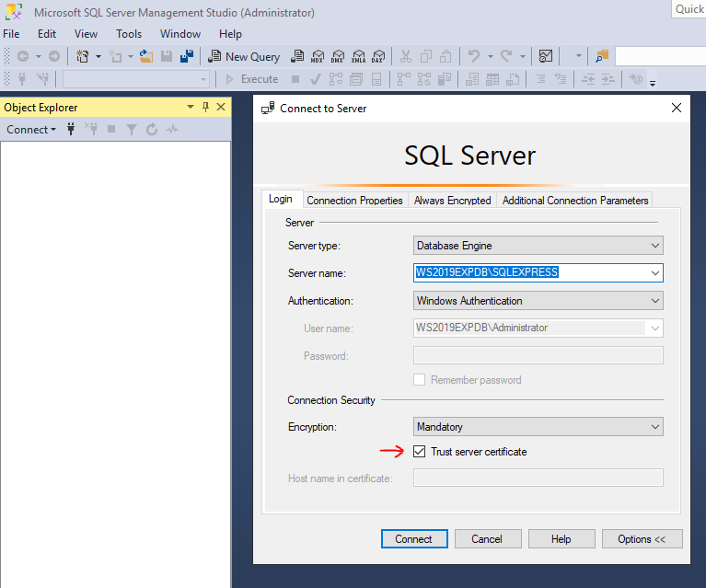Click the XMLA query icon
706x588 pixels.
click(x=358, y=56)
